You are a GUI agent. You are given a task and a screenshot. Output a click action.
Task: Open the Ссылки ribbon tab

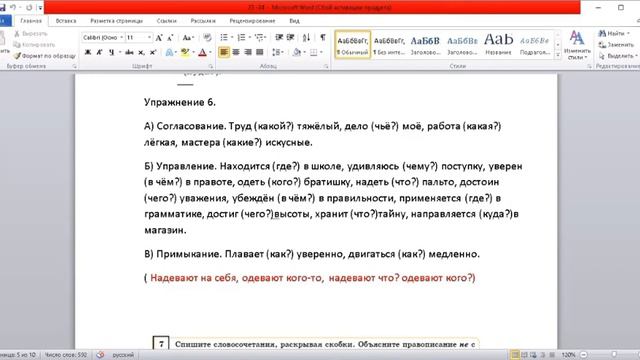167,21
